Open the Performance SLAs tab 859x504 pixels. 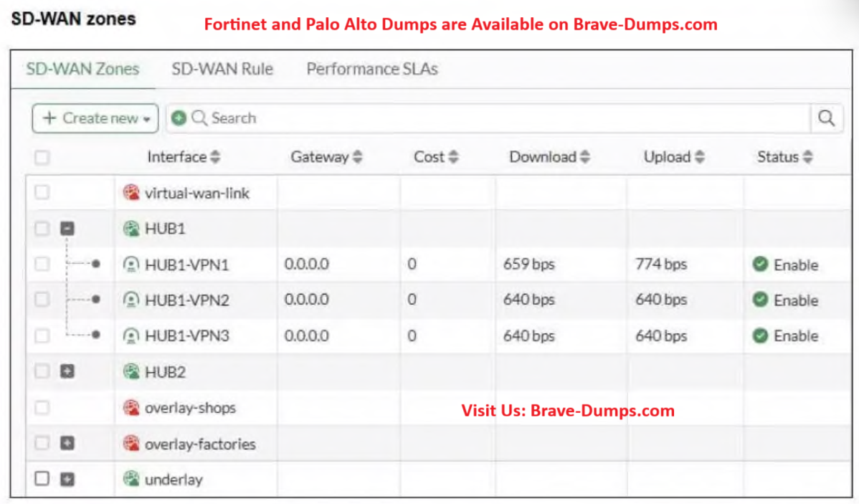(x=372, y=70)
